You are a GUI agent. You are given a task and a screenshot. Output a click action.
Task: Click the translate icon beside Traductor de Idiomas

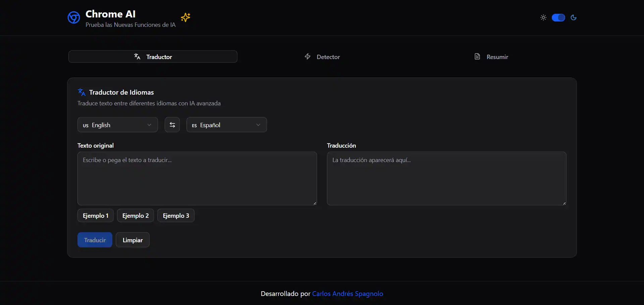coord(82,92)
